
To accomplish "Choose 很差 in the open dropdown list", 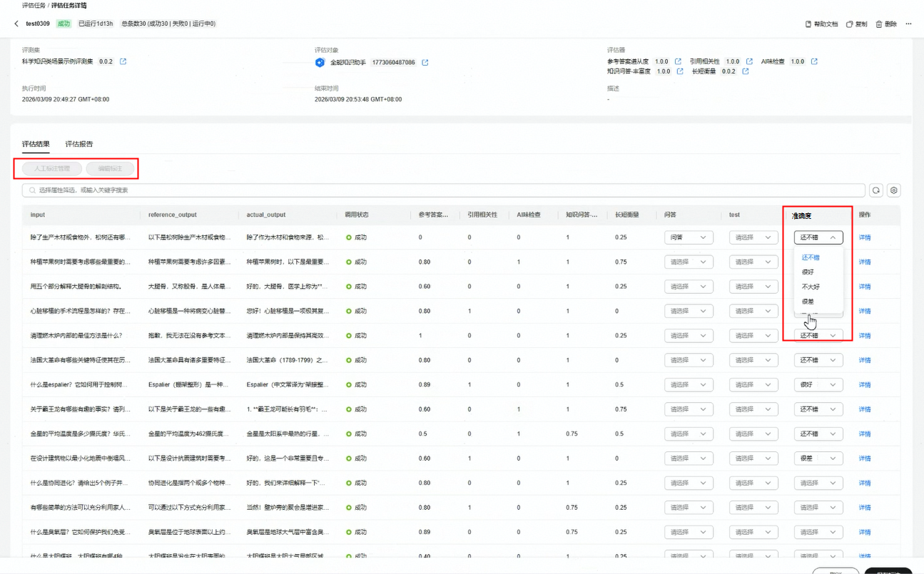I will [x=808, y=302].
